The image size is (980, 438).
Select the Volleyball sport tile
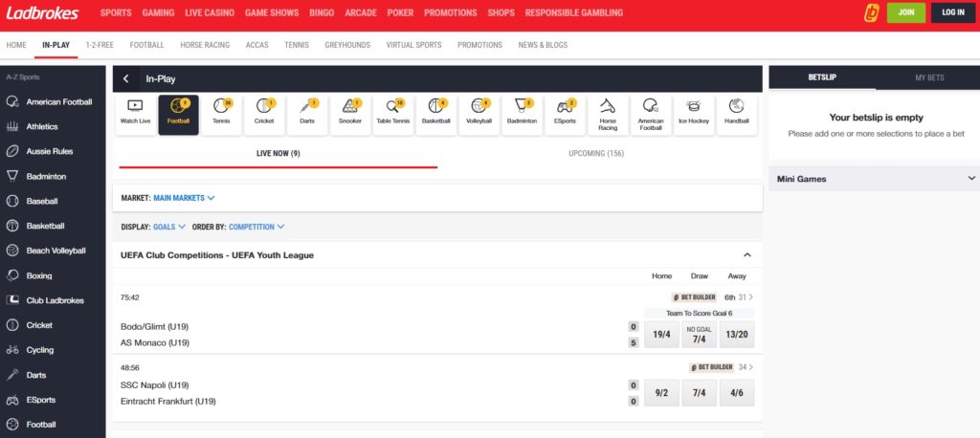[479, 115]
